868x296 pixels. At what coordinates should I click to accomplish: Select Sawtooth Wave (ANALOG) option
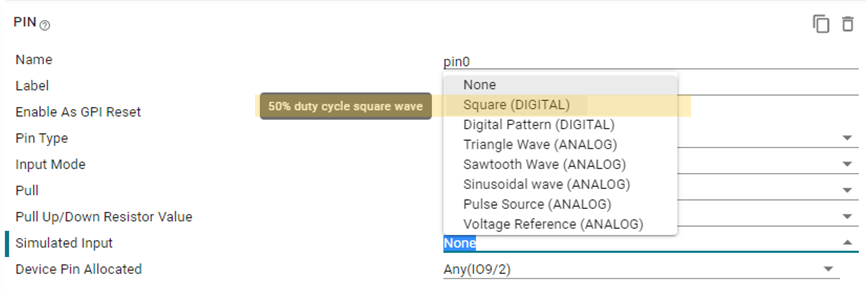[544, 164]
